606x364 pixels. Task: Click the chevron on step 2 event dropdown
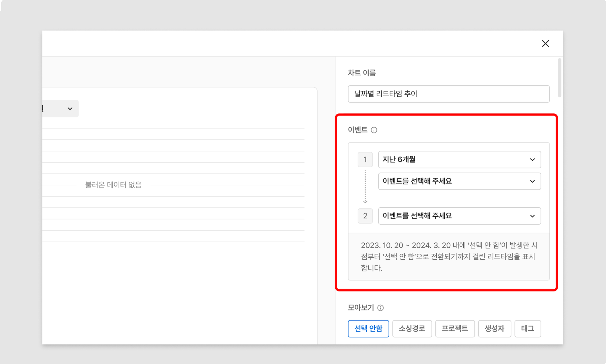click(x=532, y=216)
